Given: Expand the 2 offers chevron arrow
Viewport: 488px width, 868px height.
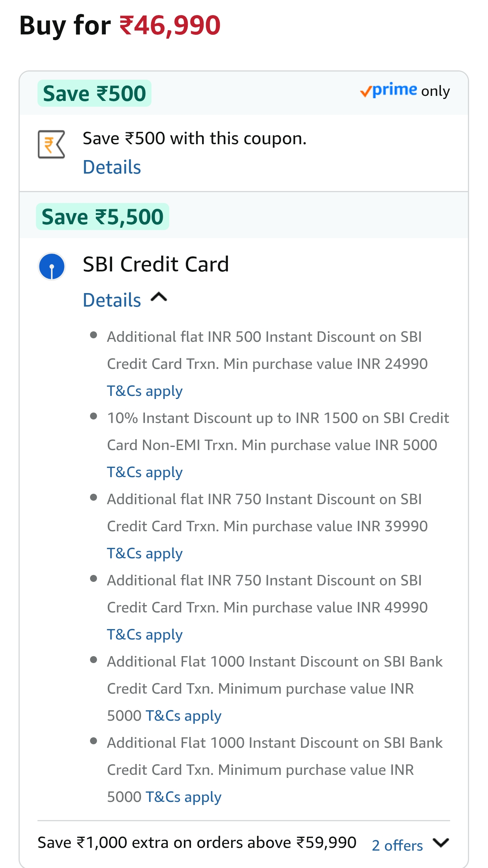Looking at the screenshot, I should (x=440, y=843).
